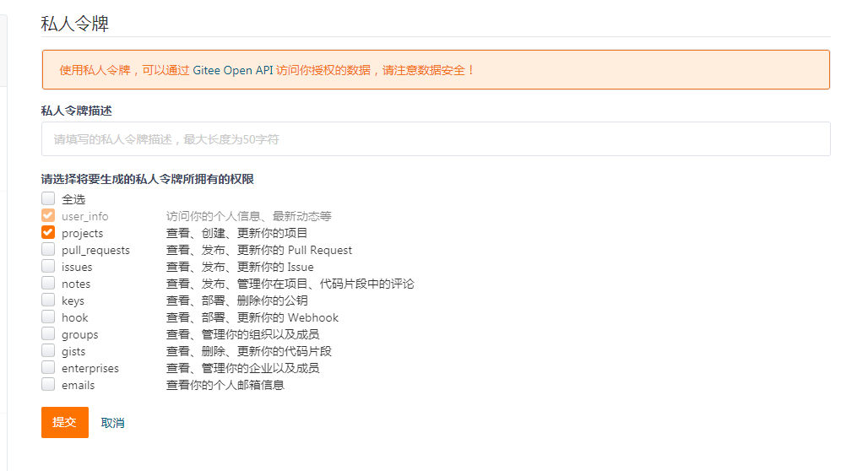Click the description 查看、部署、删除你的公钥

(x=237, y=300)
